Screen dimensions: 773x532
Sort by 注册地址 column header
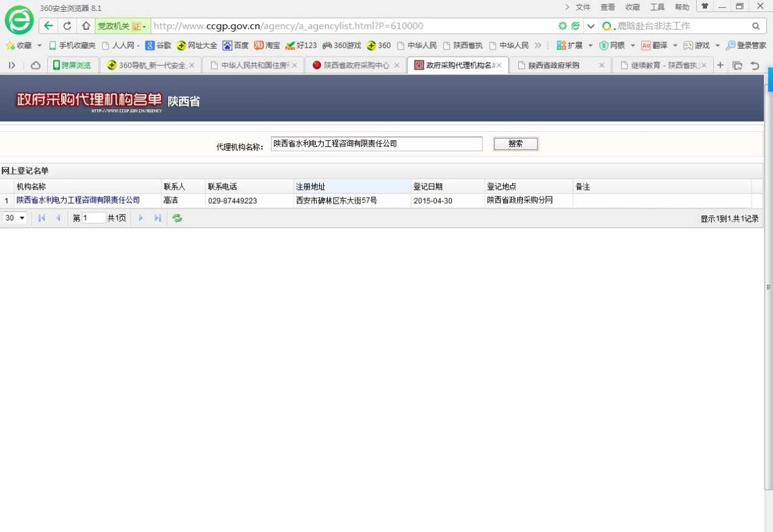(x=352, y=187)
